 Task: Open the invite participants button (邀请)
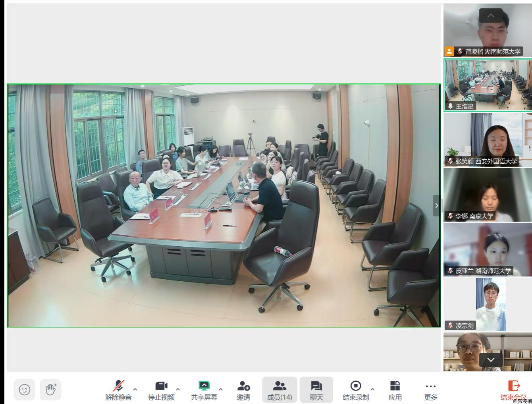[243, 390]
